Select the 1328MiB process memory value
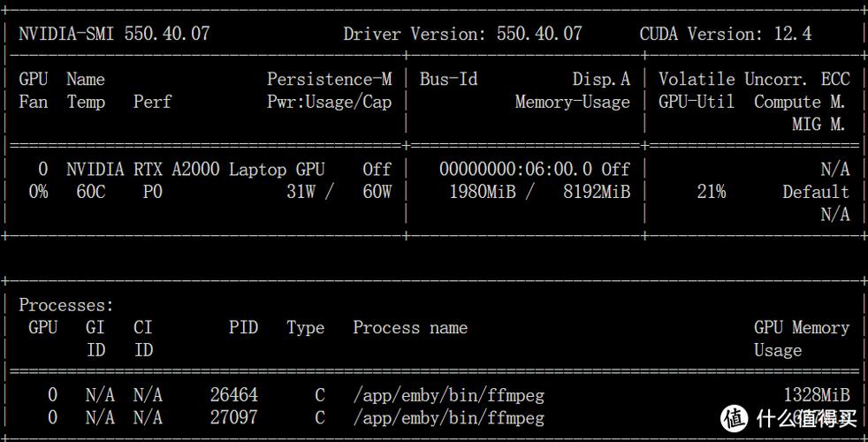This screenshot has width=868, height=442. tap(815, 395)
